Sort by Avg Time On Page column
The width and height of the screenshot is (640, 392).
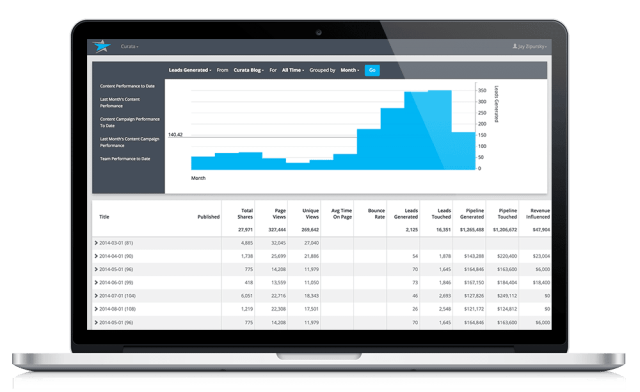click(342, 214)
